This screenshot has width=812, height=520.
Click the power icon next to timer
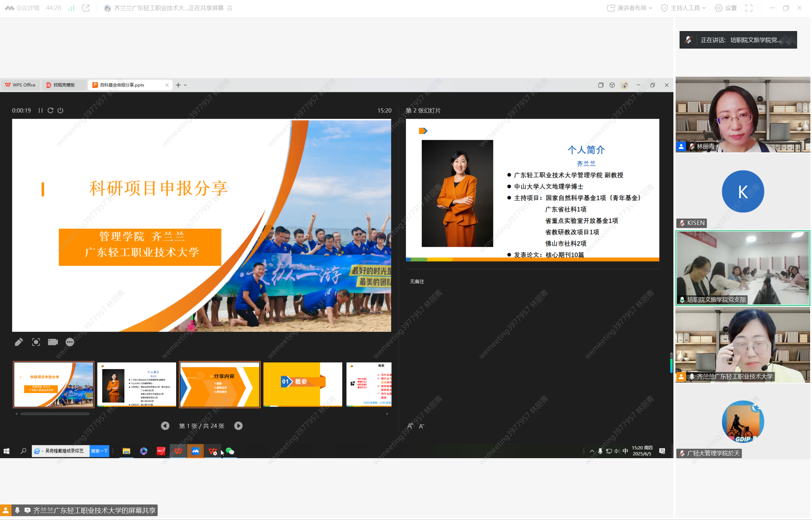61,110
